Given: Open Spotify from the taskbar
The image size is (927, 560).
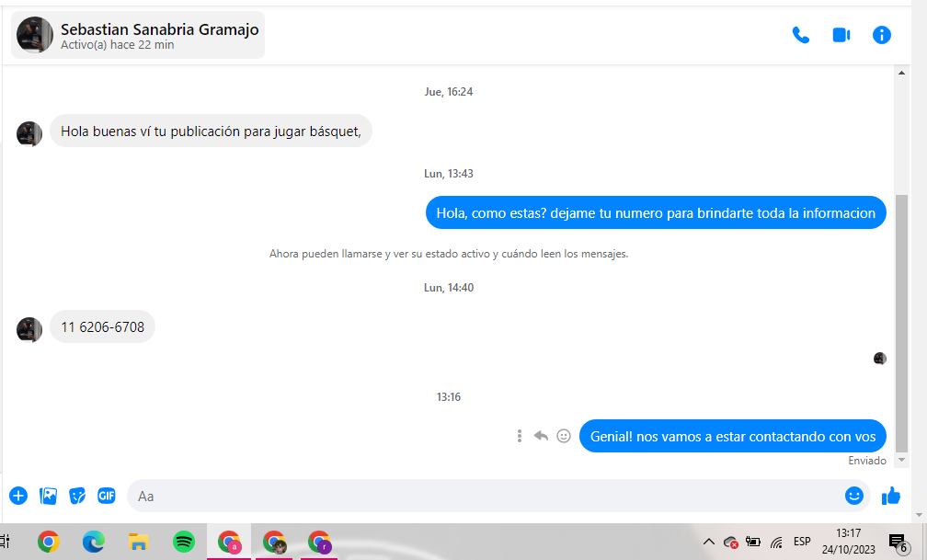Looking at the screenshot, I should tap(184, 542).
